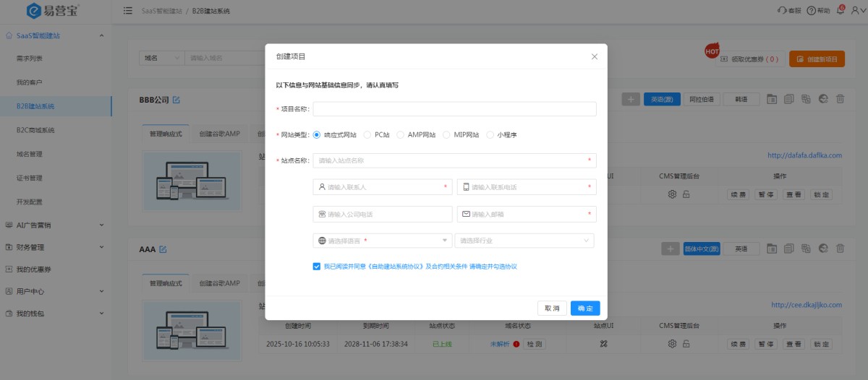Click the 易营宝 logo
Screen dimensions: 868x380
(54, 11)
